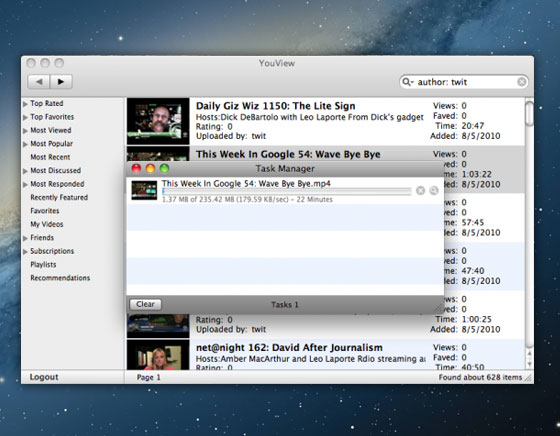This screenshot has width=560, height=436.
Task: Expand the Most Popular category
Action: coord(25,144)
